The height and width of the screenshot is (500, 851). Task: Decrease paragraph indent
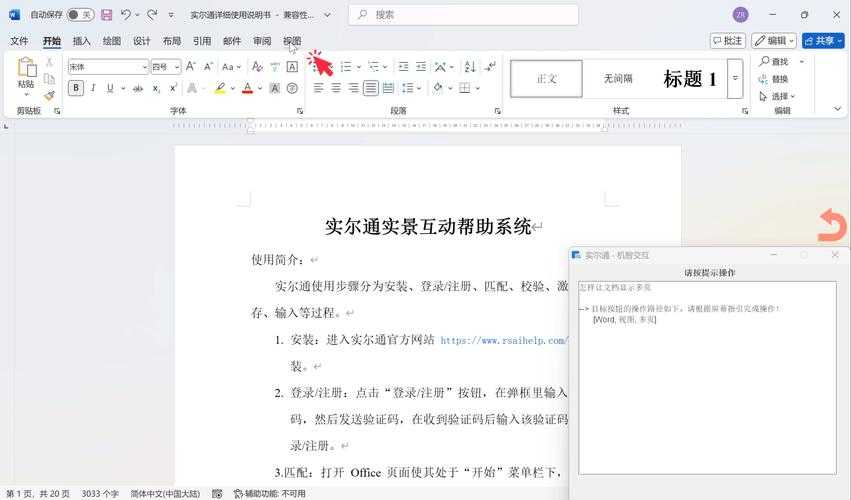point(403,66)
